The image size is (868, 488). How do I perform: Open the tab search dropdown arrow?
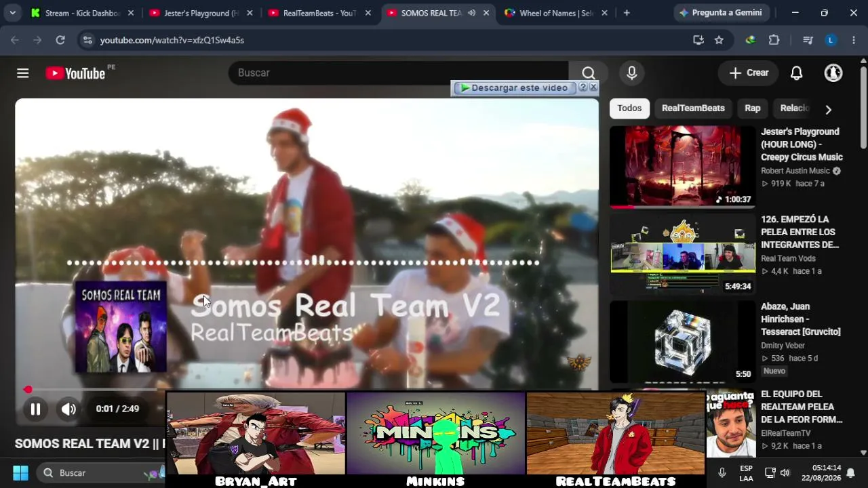pyautogui.click(x=12, y=13)
